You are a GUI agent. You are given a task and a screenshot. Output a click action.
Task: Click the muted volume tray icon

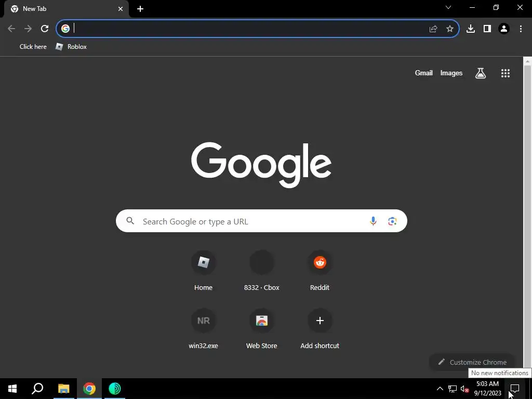coord(464,389)
